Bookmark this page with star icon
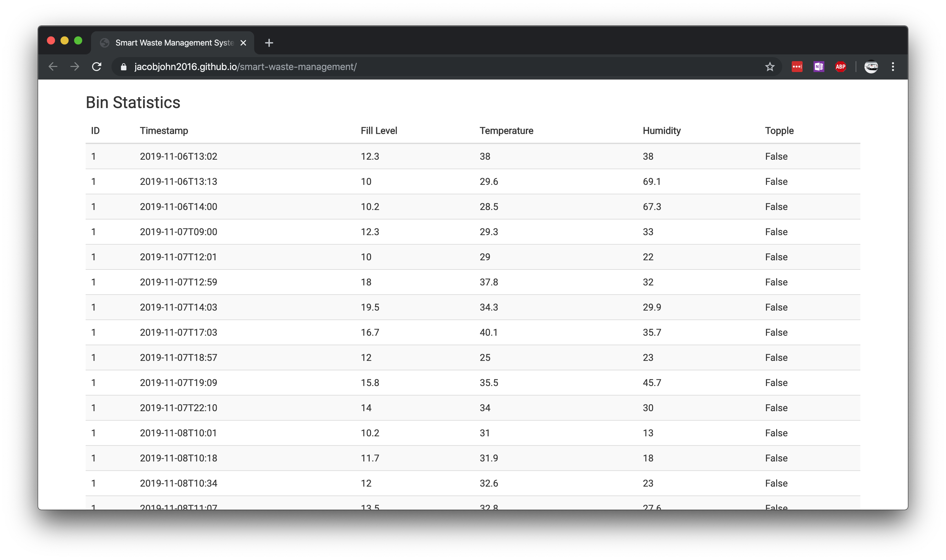Image resolution: width=946 pixels, height=560 pixels. tap(769, 67)
